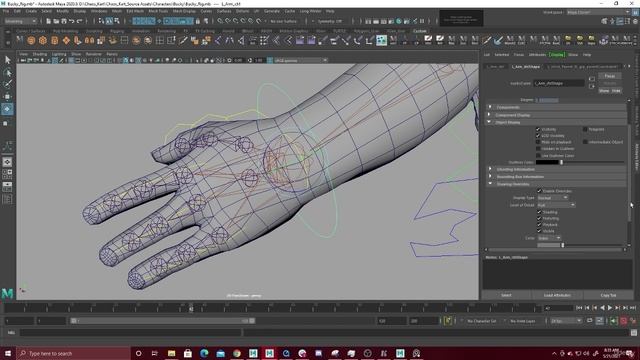Select the Rigging shelf tab
640x360 pixels.
pos(117,31)
